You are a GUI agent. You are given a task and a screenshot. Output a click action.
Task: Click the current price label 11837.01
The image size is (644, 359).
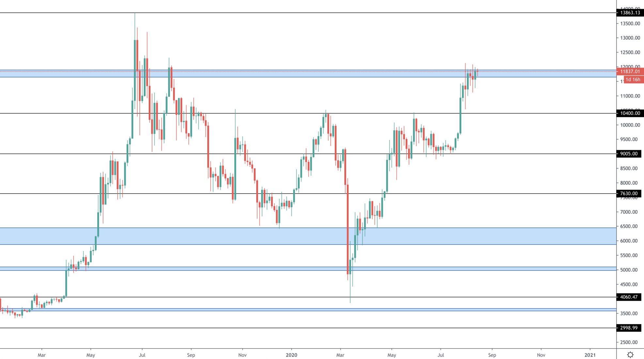point(630,71)
